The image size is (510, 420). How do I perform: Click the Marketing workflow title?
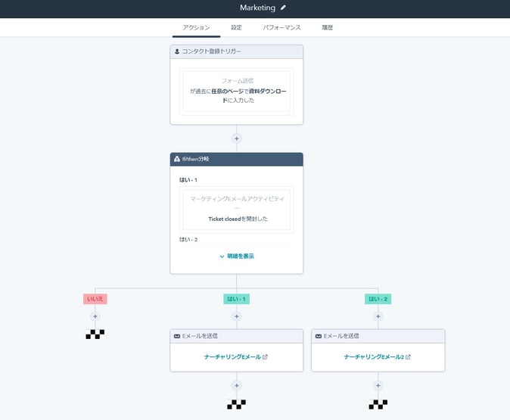257,8
